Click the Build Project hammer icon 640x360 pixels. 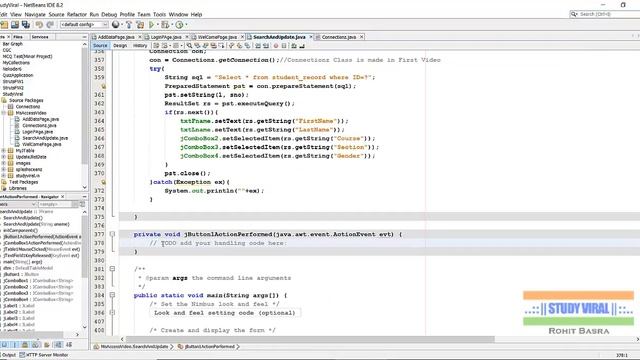[129, 25]
